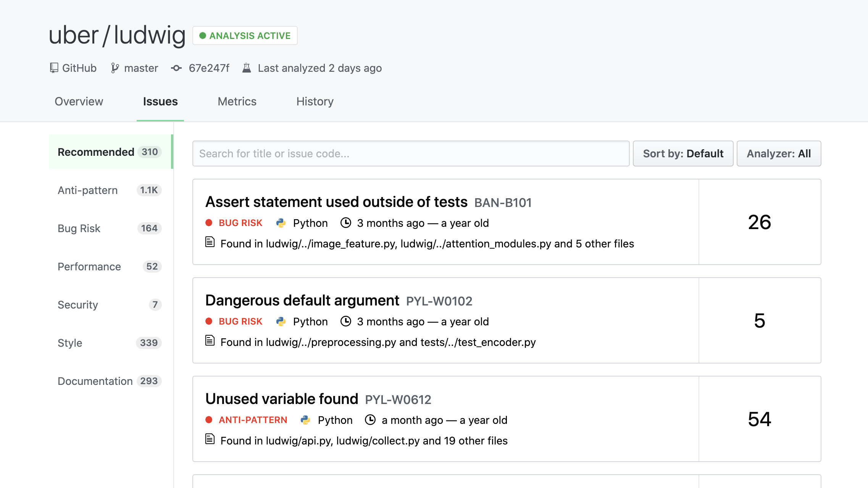Screen dimensions: 868x488
Task: Click red dot next to ANTI-PATTERN label
Action: click(x=209, y=420)
